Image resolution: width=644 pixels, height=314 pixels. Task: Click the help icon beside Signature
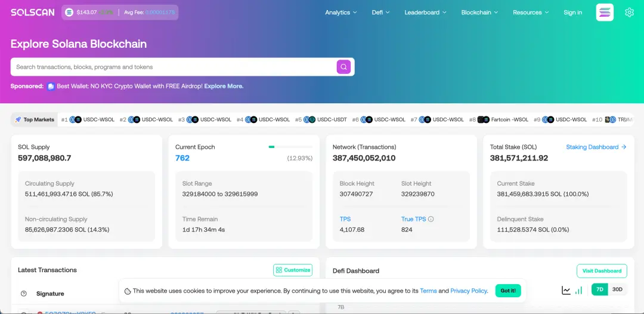point(24,294)
